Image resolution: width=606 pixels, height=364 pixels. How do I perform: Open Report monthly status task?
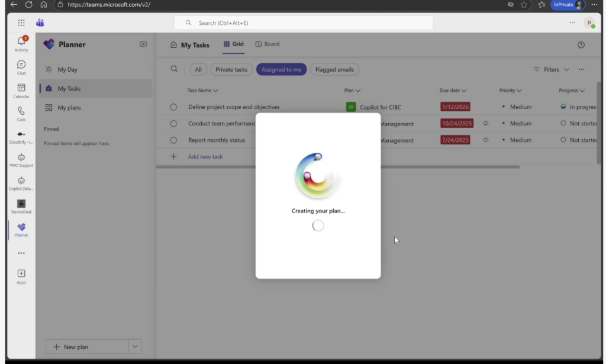point(217,140)
